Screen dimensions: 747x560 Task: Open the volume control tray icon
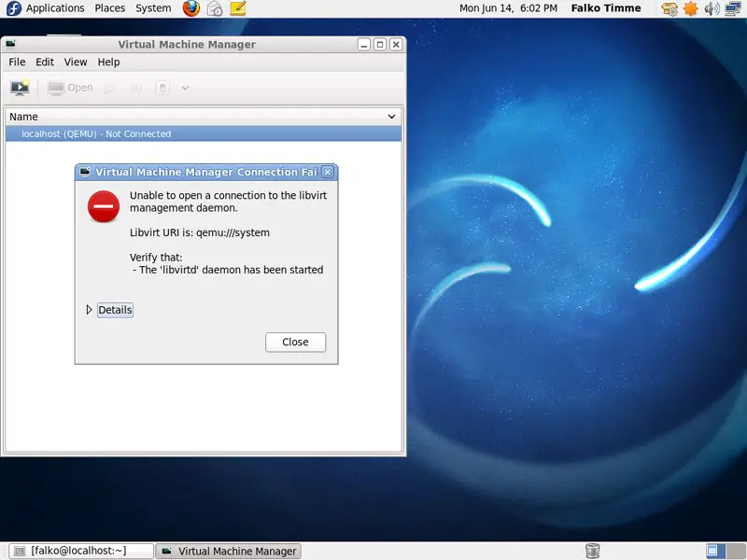pos(712,8)
